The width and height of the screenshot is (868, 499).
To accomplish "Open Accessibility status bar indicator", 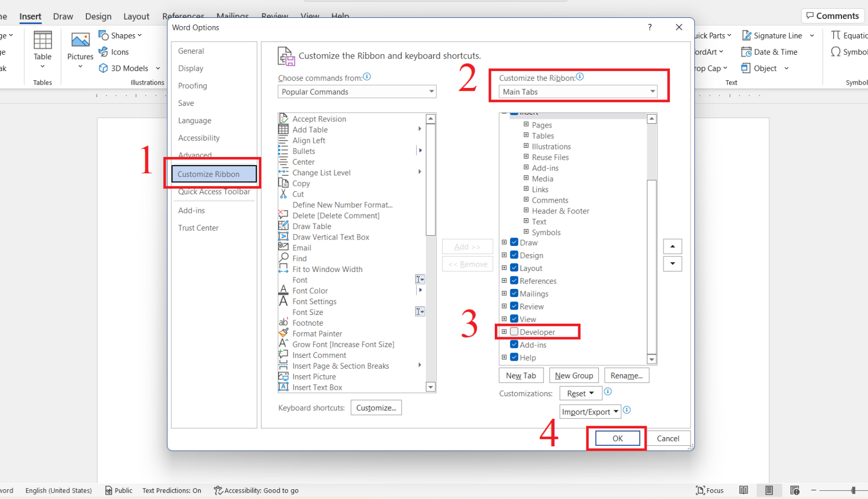I will (256, 490).
